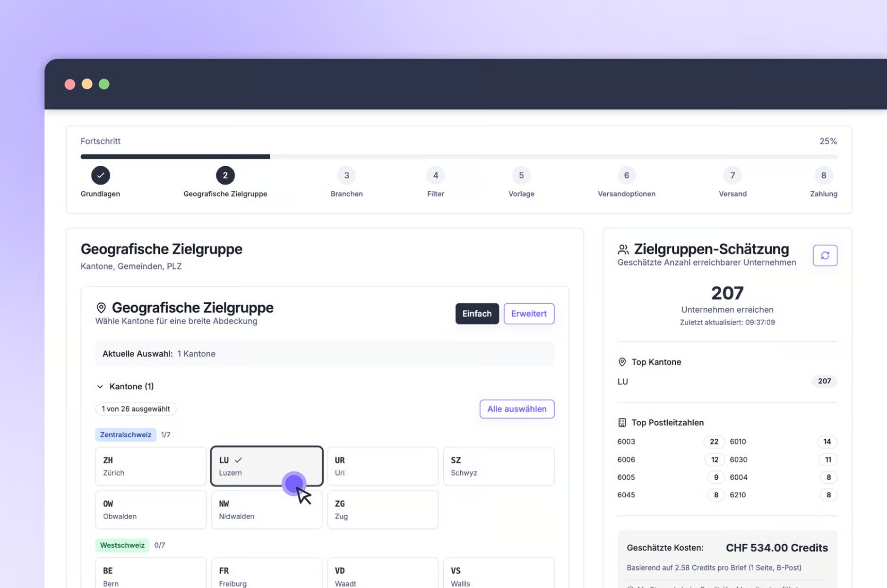Click the Westschweiz region tag
This screenshot has width=887, height=588.
[x=122, y=545]
